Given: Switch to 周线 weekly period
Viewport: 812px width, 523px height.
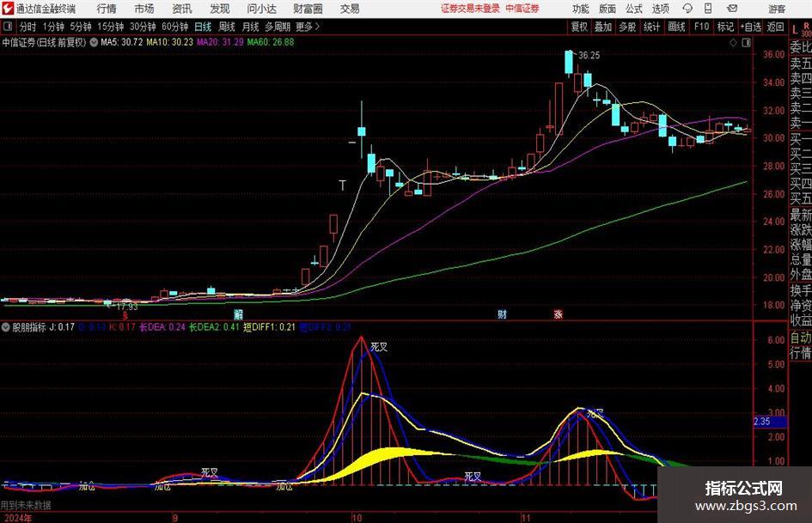Looking at the screenshot, I should (226, 27).
